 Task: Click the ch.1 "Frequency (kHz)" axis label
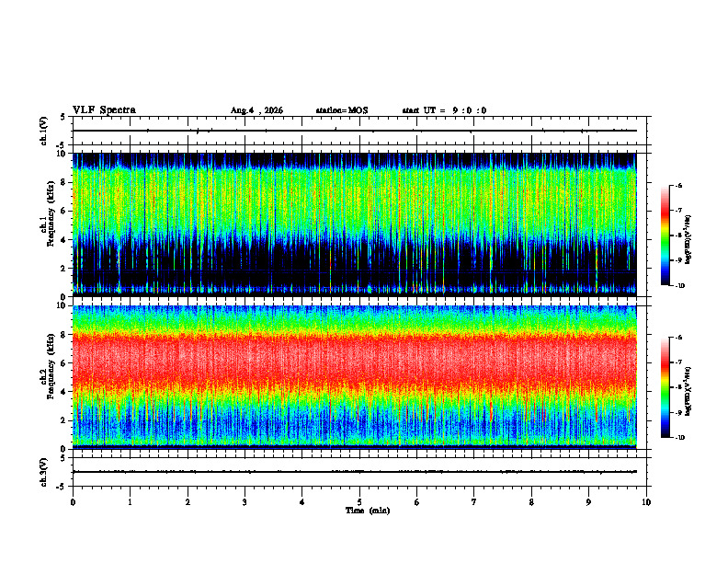pos(51,213)
